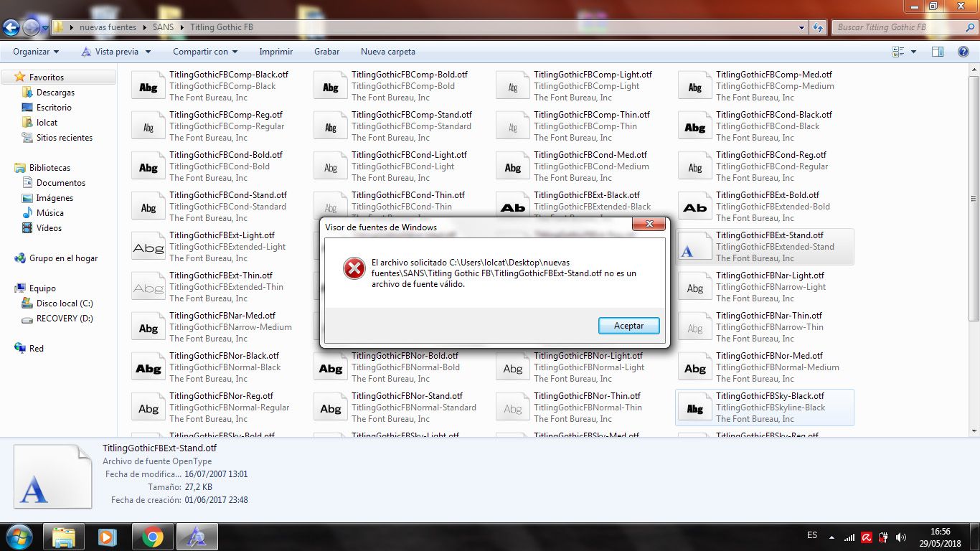Select TitlingGothicFBExt-Black.otf font icon

point(513,207)
